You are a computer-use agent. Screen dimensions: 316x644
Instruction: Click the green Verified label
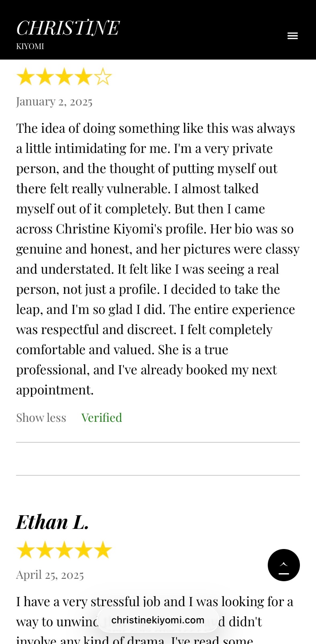point(101,418)
